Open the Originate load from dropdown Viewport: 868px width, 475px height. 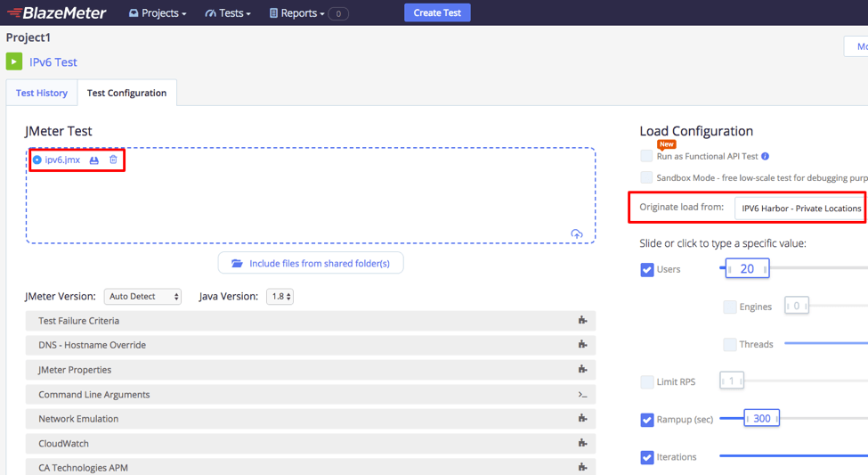tap(801, 209)
